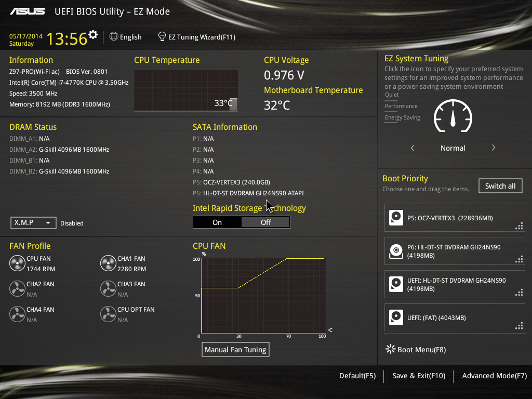Turn Intel Rapid Storage Technology On
Screen dimensions: 532x399
click(217, 222)
